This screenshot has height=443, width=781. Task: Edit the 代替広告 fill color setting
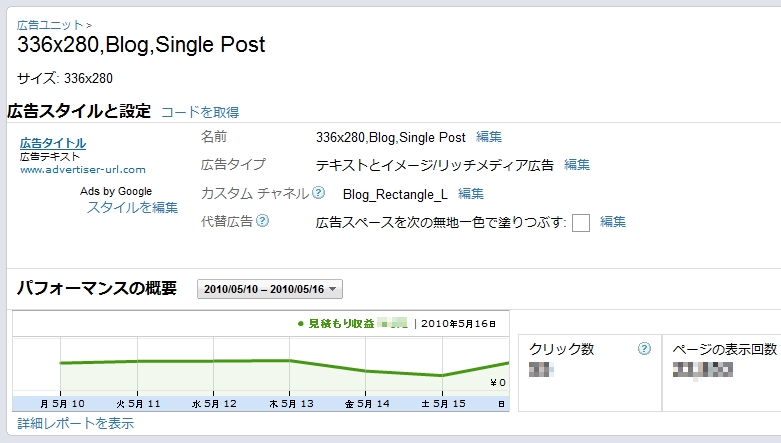click(x=613, y=221)
